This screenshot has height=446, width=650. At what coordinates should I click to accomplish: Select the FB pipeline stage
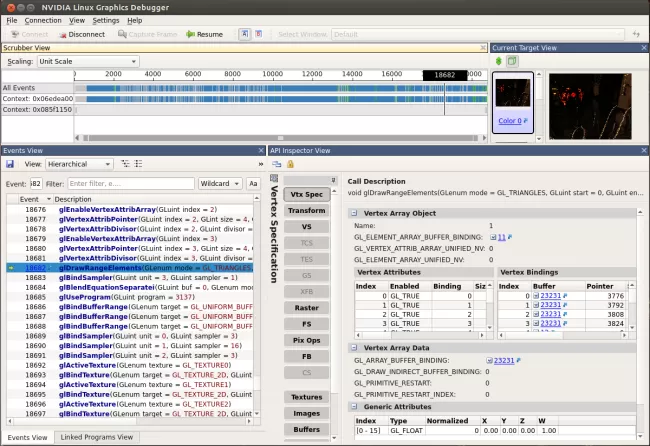(307, 356)
